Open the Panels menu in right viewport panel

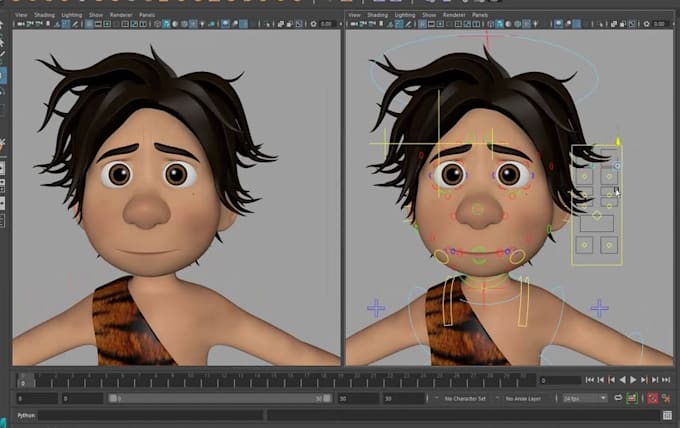coord(480,15)
